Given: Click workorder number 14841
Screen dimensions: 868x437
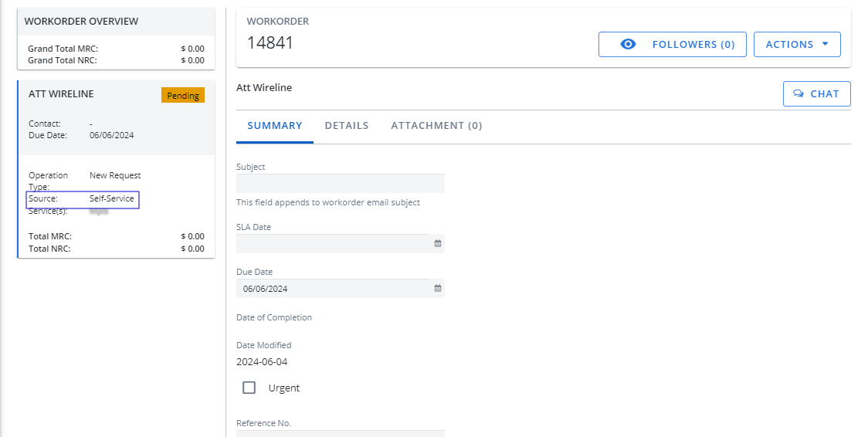Looking at the screenshot, I should tap(270, 43).
